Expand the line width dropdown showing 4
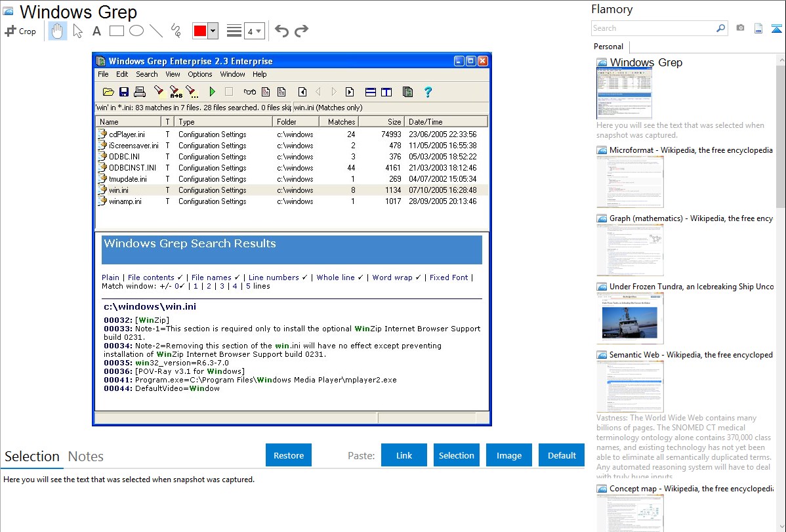This screenshot has width=786, height=532. pos(254,31)
